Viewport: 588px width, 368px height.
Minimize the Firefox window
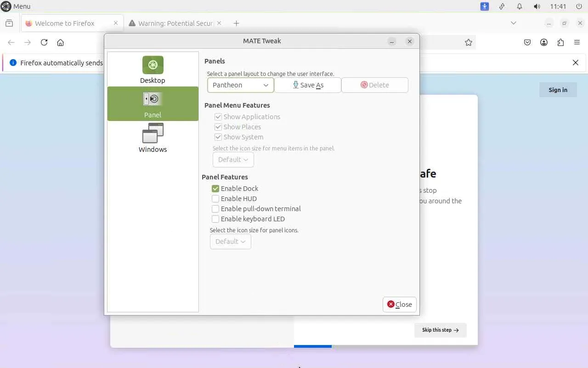(548, 23)
